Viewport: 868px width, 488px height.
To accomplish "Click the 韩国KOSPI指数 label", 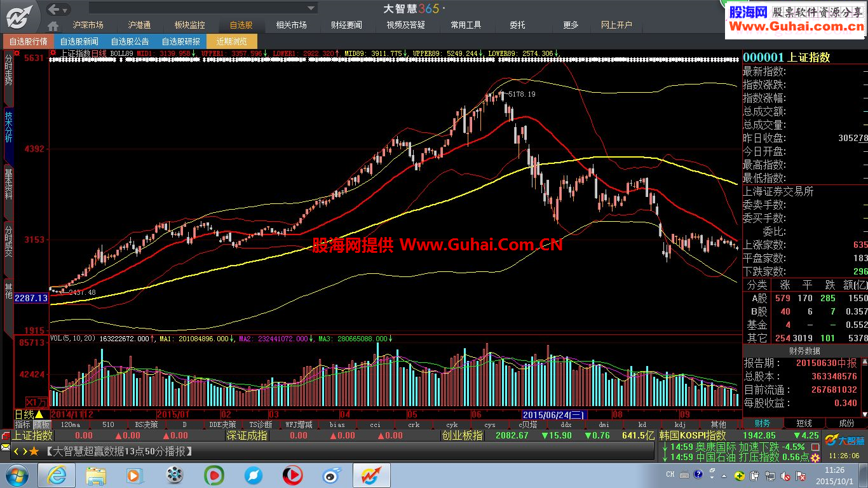I will coord(693,435).
